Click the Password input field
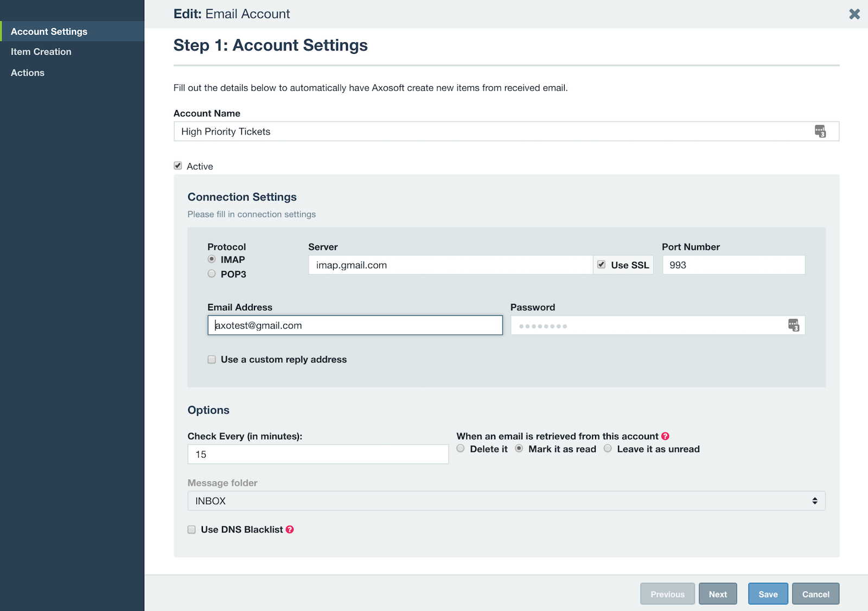Image resolution: width=868 pixels, height=611 pixels. tap(658, 325)
